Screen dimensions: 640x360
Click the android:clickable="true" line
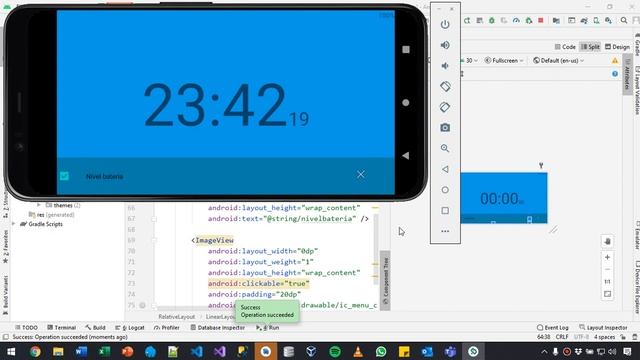pyautogui.click(x=259, y=283)
